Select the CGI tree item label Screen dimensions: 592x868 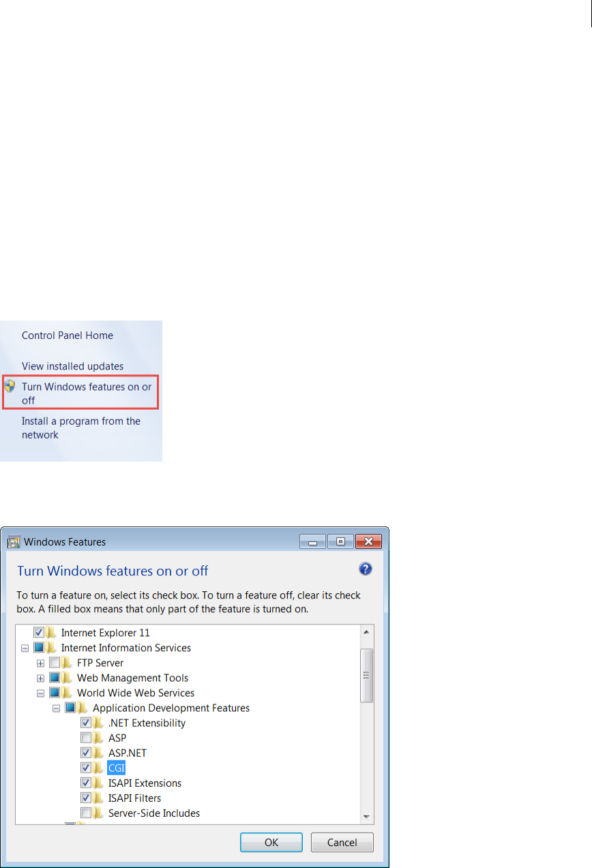click(x=117, y=768)
